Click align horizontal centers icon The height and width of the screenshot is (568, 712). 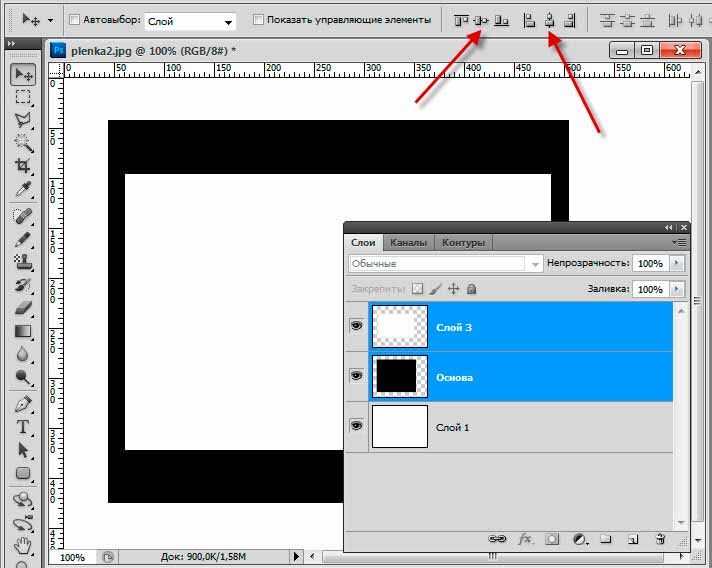[x=549, y=19]
